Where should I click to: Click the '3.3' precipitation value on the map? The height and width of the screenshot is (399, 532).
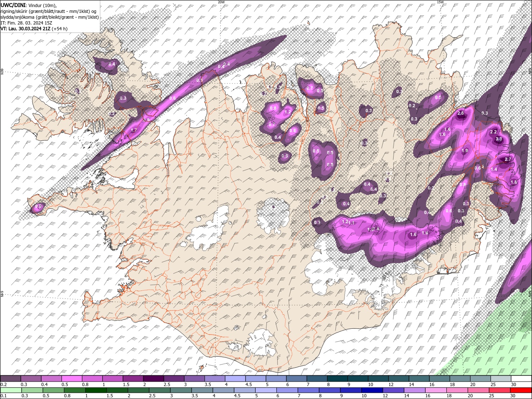[x=499, y=139]
